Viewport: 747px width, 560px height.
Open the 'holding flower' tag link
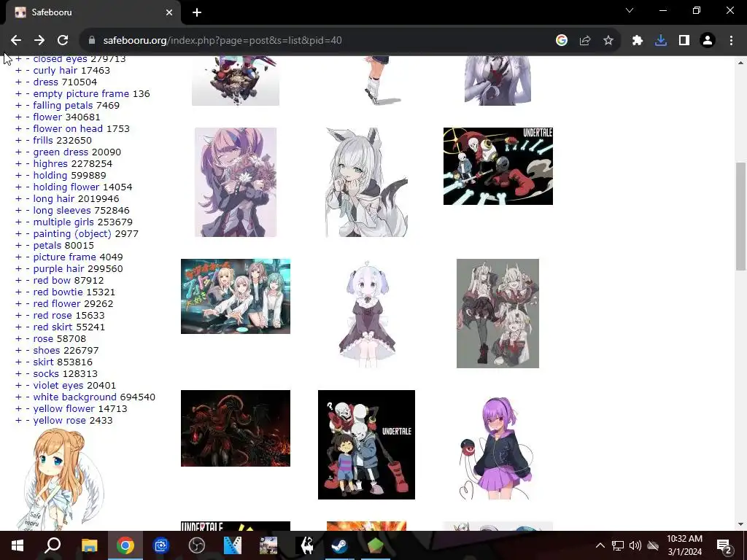point(66,187)
